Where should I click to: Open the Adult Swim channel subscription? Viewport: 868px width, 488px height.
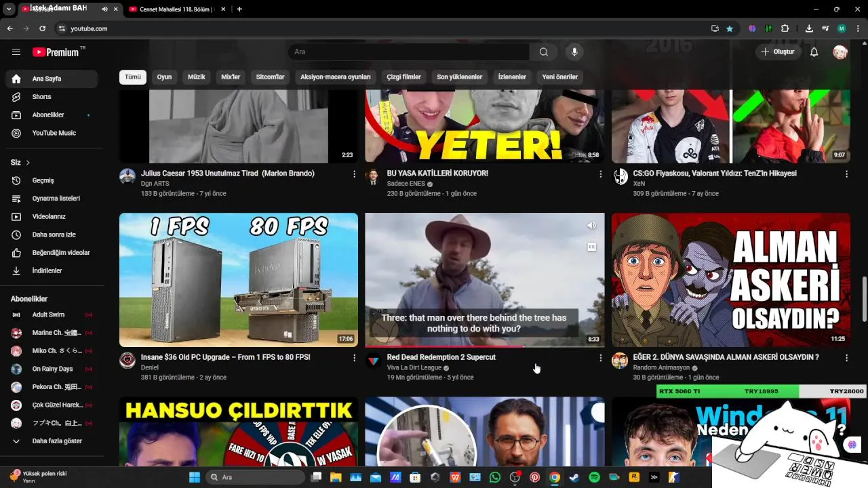click(52, 314)
